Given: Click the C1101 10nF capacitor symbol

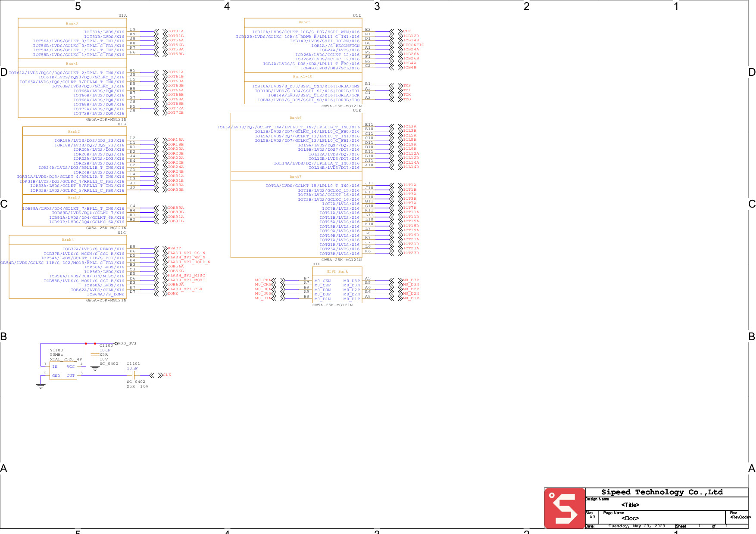Looking at the screenshot, I should [x=133, y=375].
